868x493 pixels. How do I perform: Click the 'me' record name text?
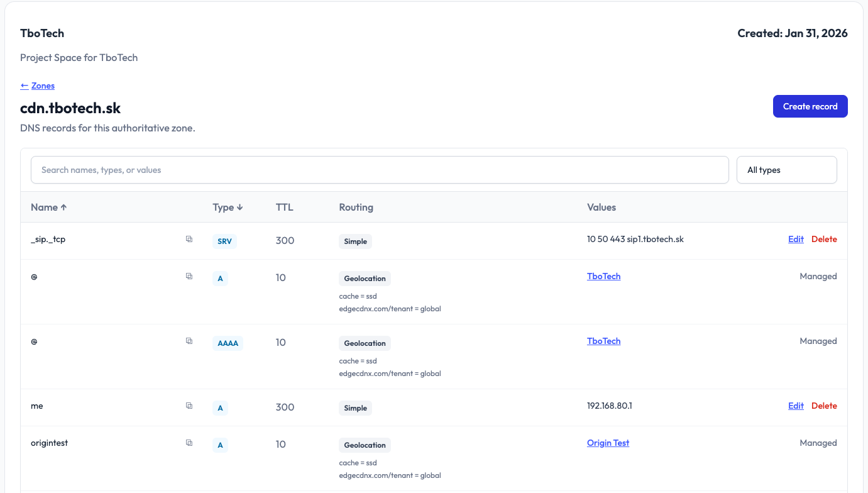coord(37,406)
